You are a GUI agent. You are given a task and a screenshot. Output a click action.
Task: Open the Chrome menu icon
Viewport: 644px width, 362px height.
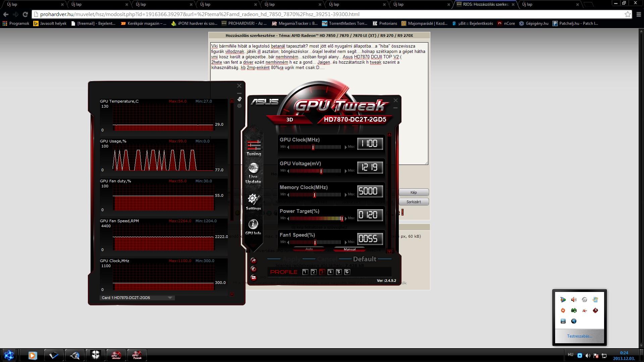tap(638, 14)
